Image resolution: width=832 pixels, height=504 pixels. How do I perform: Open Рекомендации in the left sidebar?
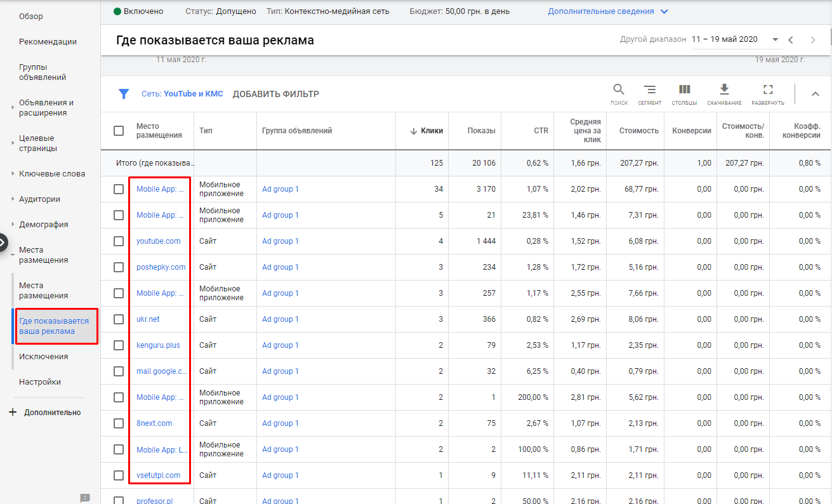tap(48, 42)
